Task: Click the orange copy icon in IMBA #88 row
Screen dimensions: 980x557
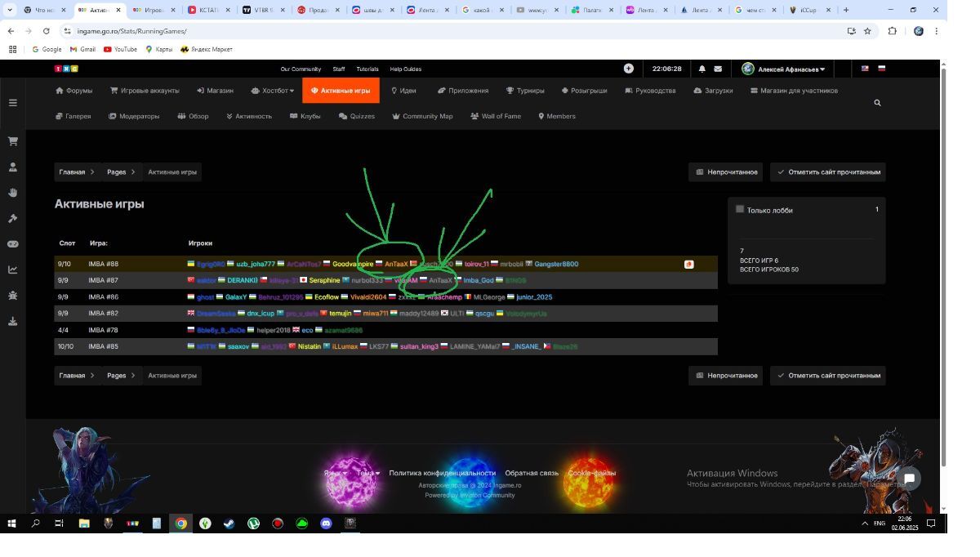Action: pyautogui.click(x=688, y=265)
